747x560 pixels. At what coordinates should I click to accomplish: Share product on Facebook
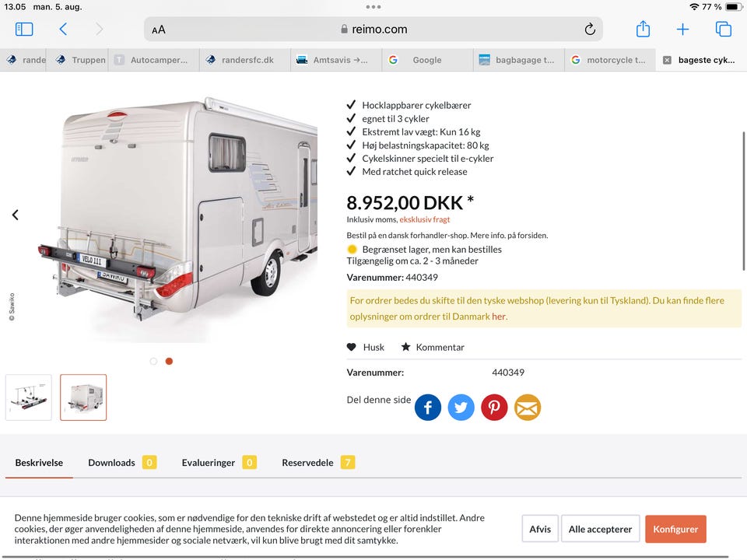click(427, 407)
